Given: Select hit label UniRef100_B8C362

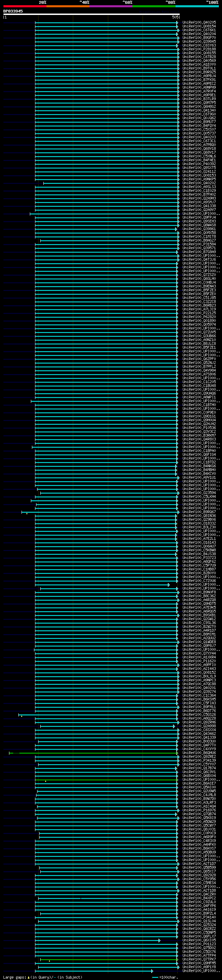Looking at the screenshot, I should click(199, 596).
